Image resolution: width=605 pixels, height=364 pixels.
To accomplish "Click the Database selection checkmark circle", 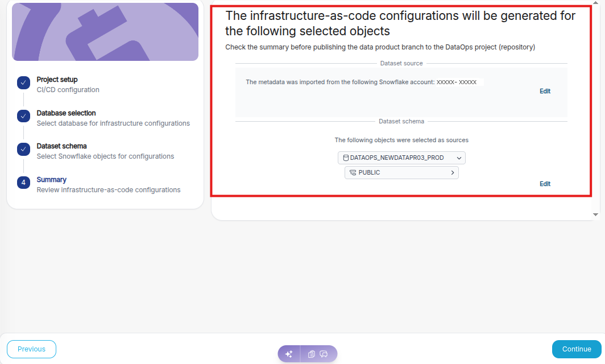I will point(23,116).
